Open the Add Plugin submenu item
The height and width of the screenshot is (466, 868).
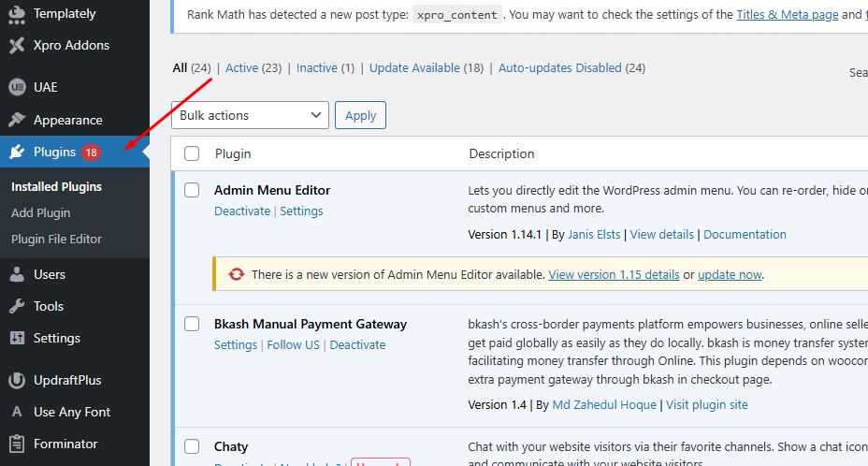(40, 212)
